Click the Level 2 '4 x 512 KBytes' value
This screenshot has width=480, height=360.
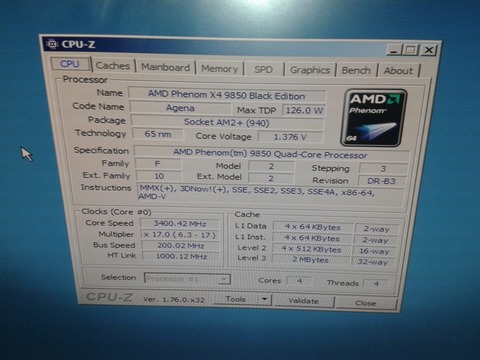pos(311,249)
